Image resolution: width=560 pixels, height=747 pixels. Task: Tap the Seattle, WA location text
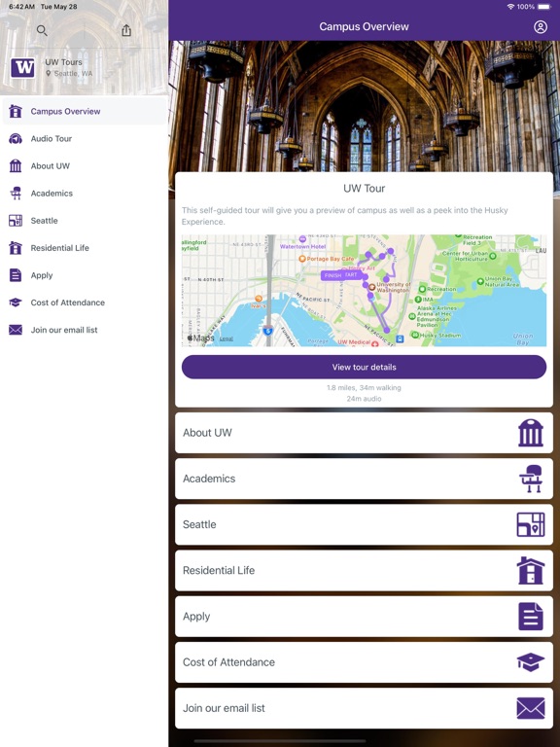pyautogui.click(x=73, y=73)
